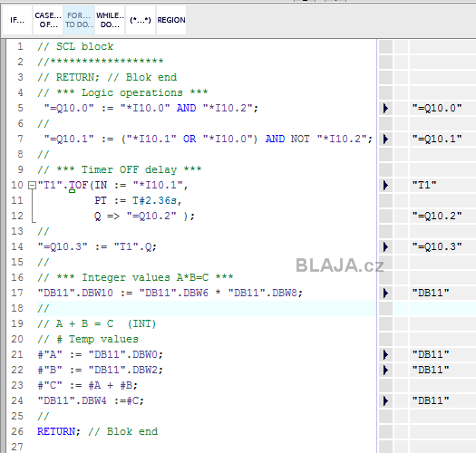Expand the line 17 "DB11" arrow
This screenshot has height=453, width=476.
[x=385, y=294]
